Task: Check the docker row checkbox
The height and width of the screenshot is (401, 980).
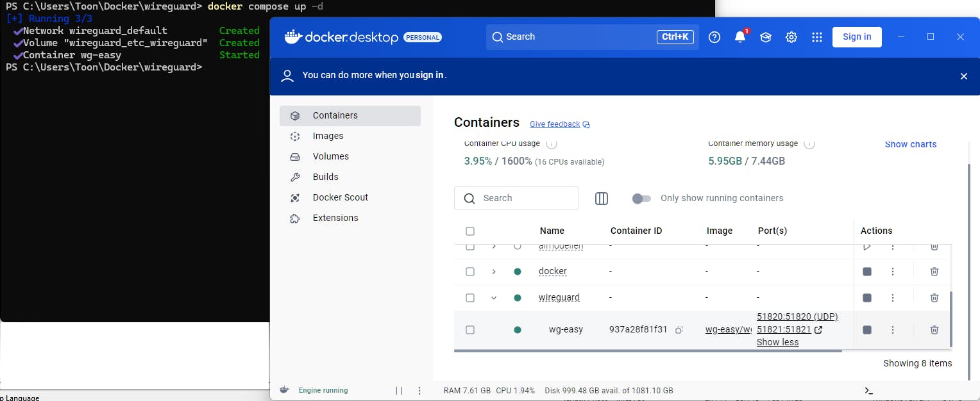Action: [x=470, y=272]
